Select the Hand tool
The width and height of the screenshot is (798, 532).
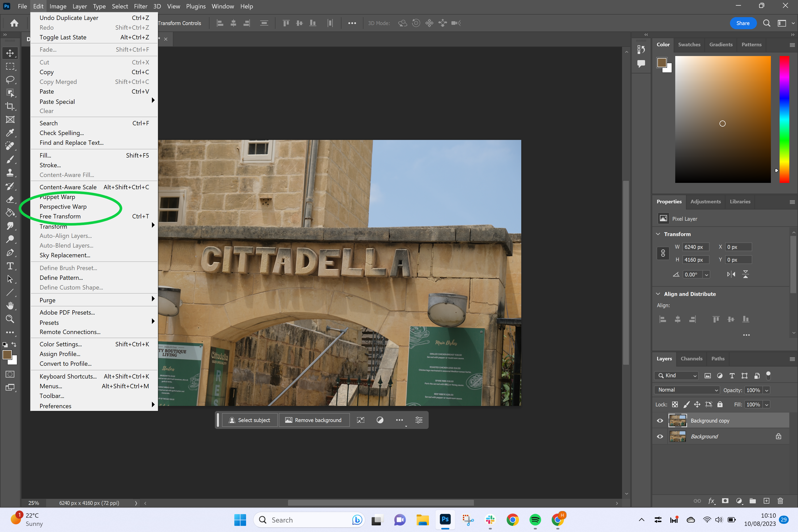[x=10, y=306]
